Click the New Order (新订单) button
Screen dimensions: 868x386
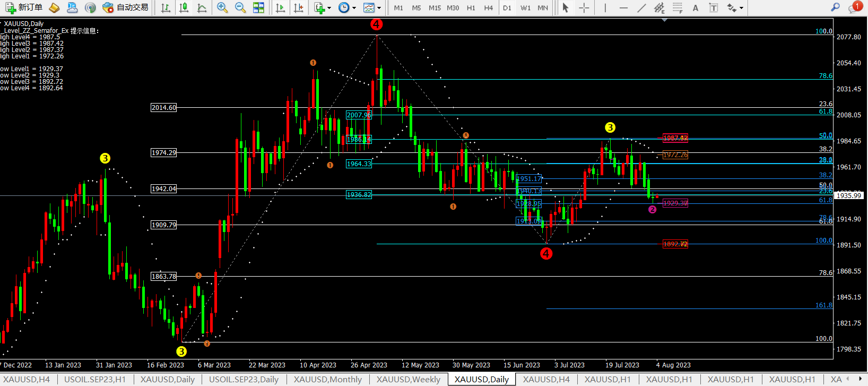(24, 7)
